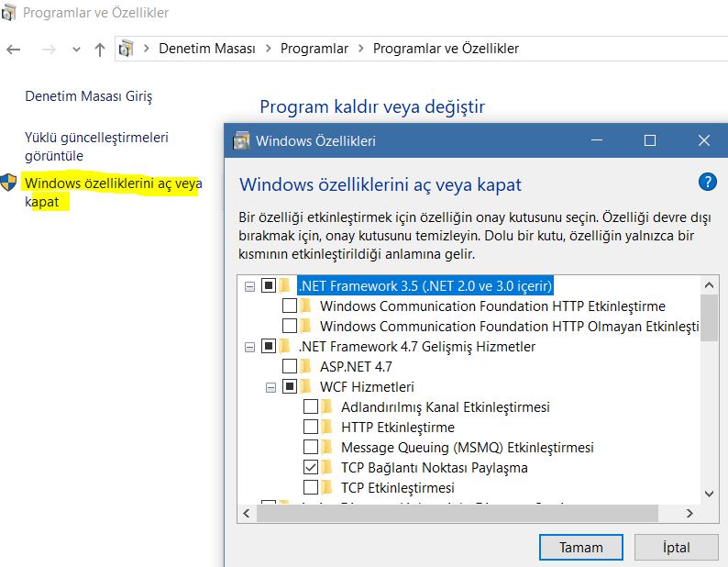
Task: Click the address bar Control Panel icon
Action: pyautogui.click(x=126, y=49)
